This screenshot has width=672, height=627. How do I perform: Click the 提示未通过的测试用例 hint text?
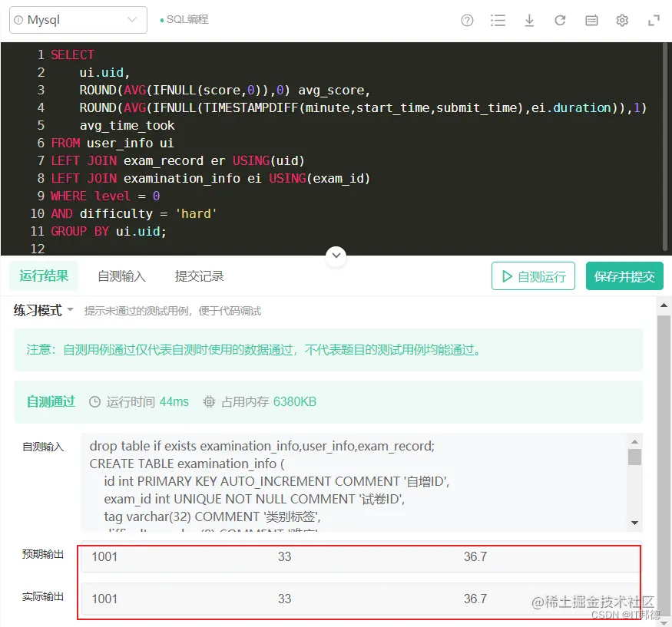172,311
